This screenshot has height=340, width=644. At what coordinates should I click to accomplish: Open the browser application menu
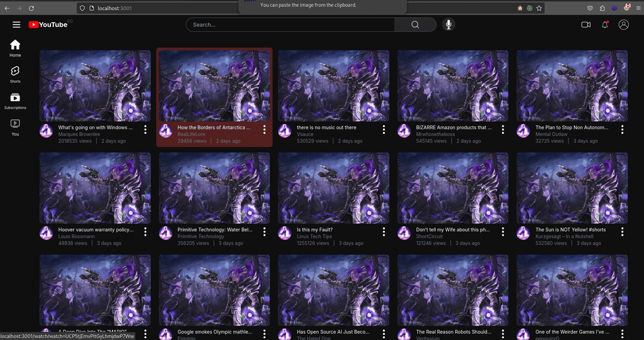(x=638, y=8)
